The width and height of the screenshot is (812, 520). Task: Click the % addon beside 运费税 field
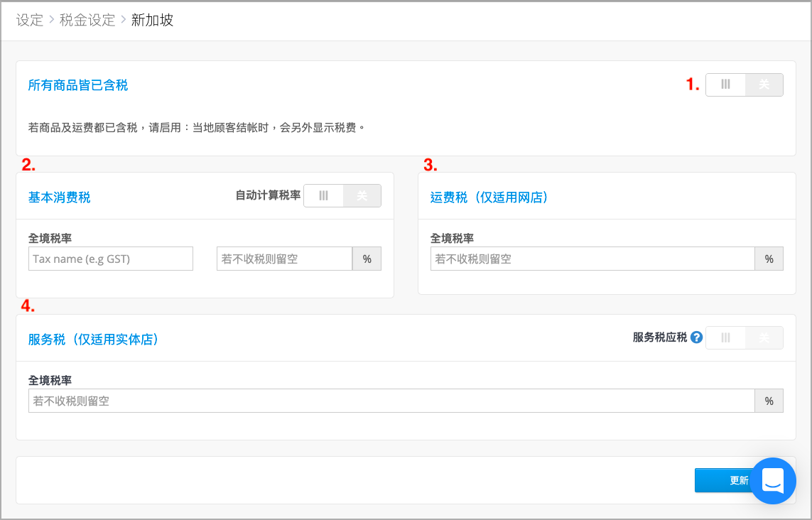point(769,259)
